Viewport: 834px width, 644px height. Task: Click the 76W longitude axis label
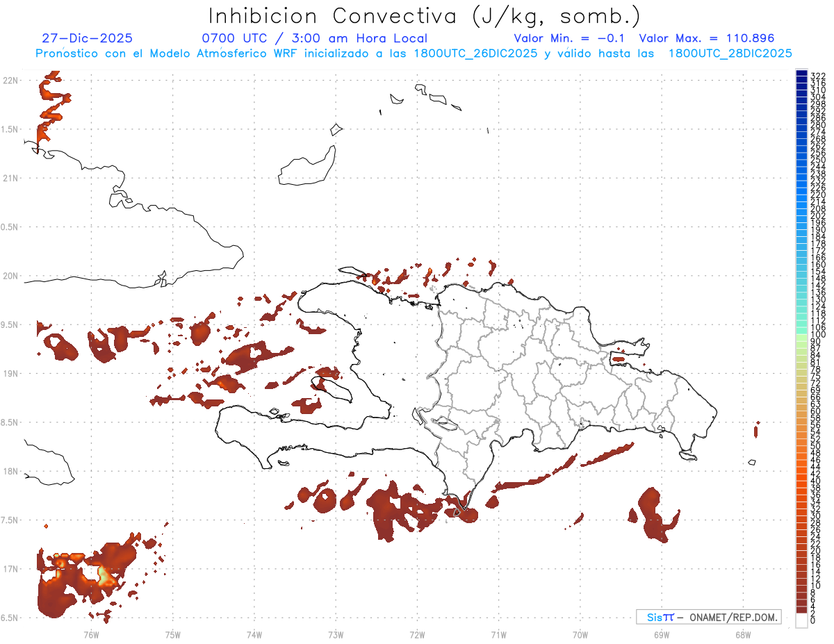point(91,634)
